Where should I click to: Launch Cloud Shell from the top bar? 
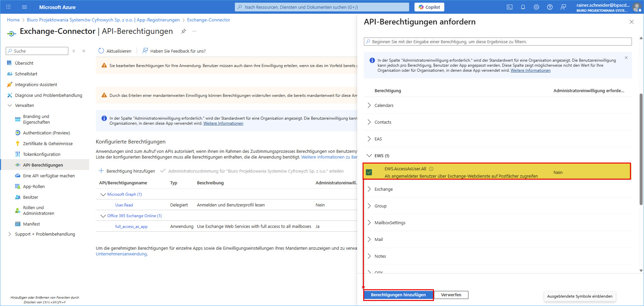click(x=510, y=7)
